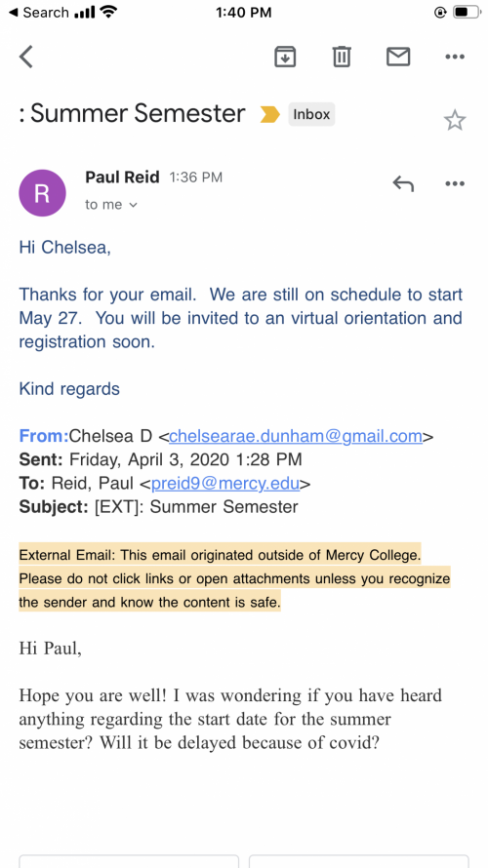
Task: Tap the bottom left reply button
Action: [x=129, y=861]
